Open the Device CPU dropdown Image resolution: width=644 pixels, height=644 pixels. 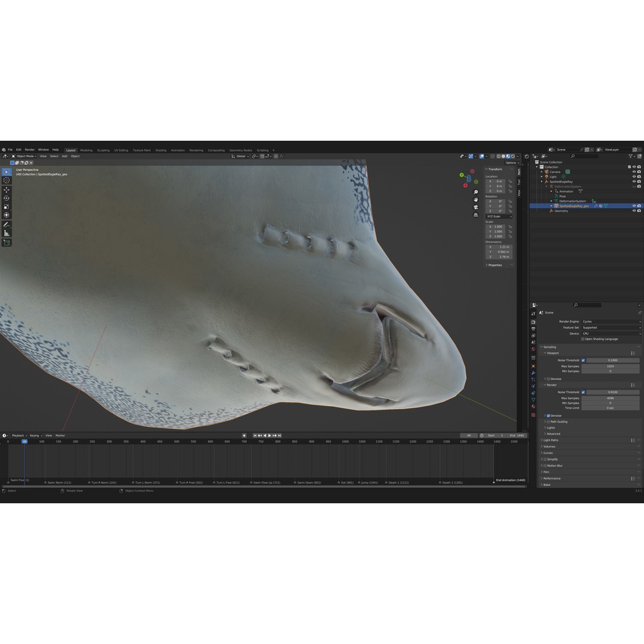611,333
